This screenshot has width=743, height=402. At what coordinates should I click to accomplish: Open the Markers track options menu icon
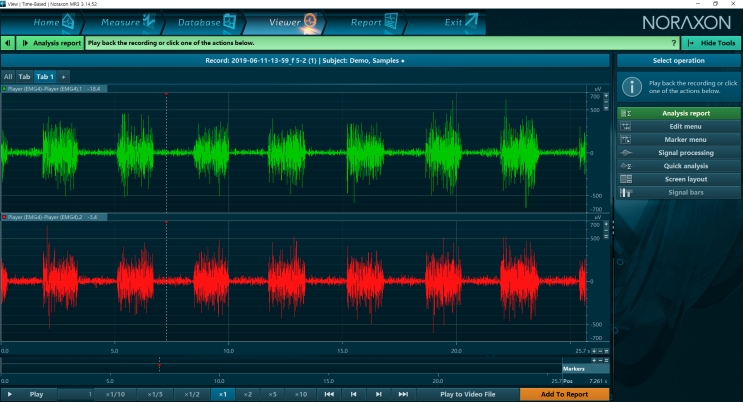coord(607,360)
